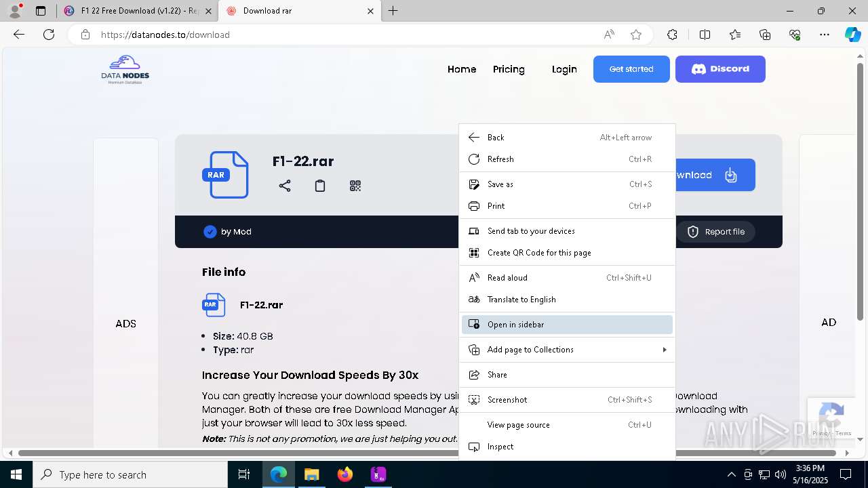Add page to favorites star icon
Viewport: 868px width, 488px height.
click(636, 35)
